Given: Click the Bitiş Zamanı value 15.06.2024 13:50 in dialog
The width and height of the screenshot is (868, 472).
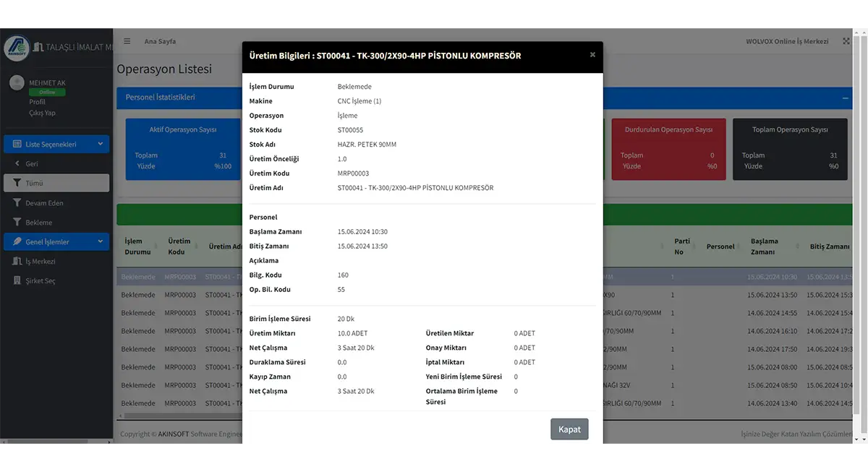Looking at the screenshot, I should click(362, 246).
